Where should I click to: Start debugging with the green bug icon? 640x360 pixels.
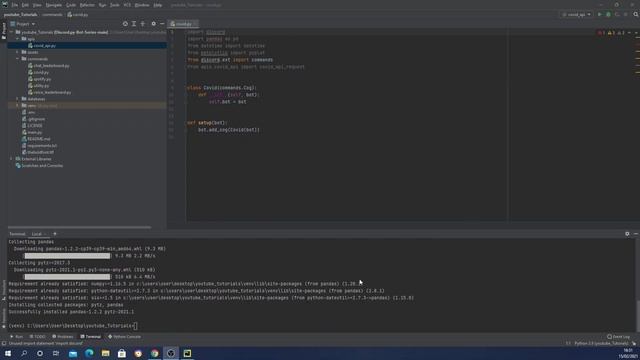pos(608,14)
